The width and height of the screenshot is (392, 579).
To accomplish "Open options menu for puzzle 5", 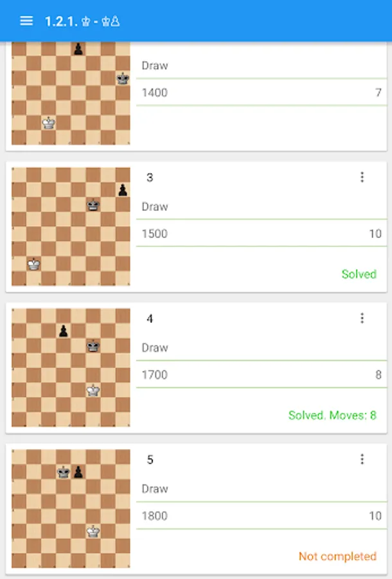I will click(362, 459).
